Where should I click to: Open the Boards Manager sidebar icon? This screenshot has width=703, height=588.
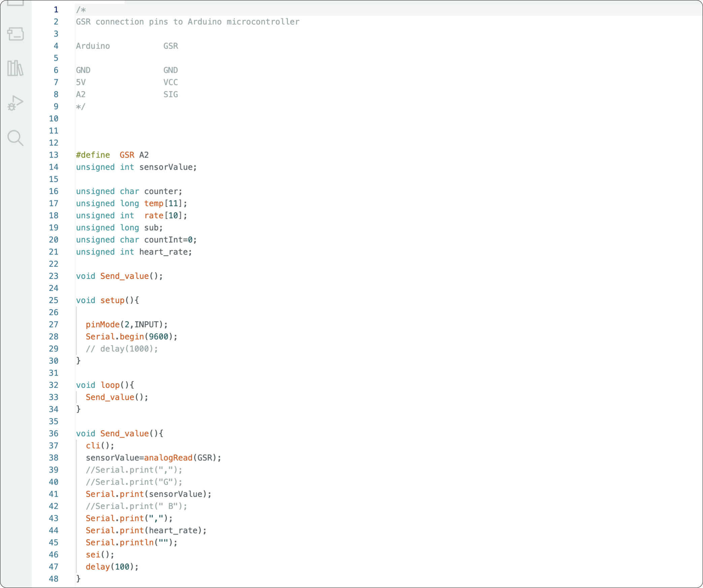pos(15,34)
